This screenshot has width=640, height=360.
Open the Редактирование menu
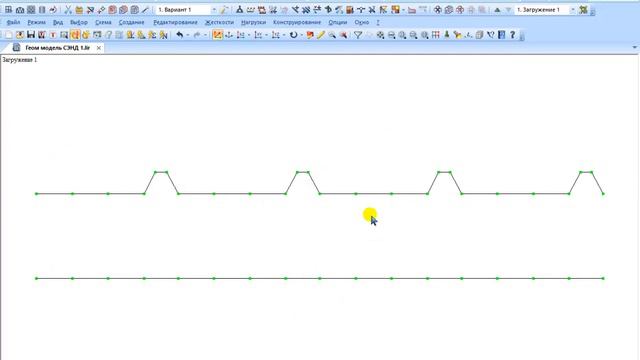(175, 22)
